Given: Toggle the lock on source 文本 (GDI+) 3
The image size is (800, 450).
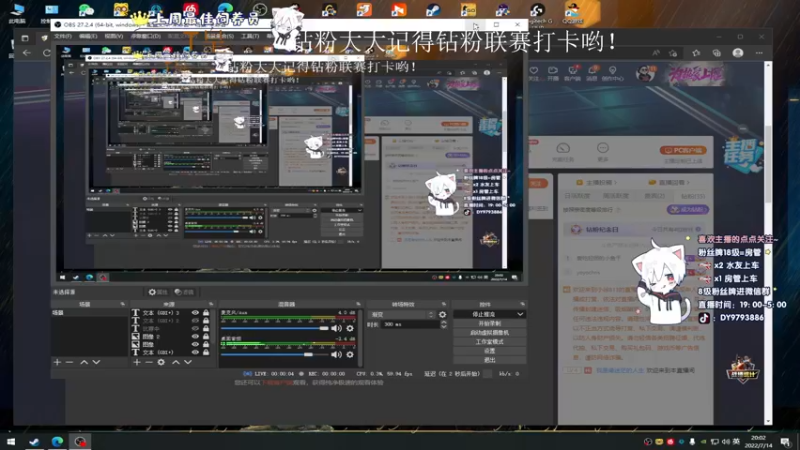Looking at the screenshot, I should tap(206, 313).
